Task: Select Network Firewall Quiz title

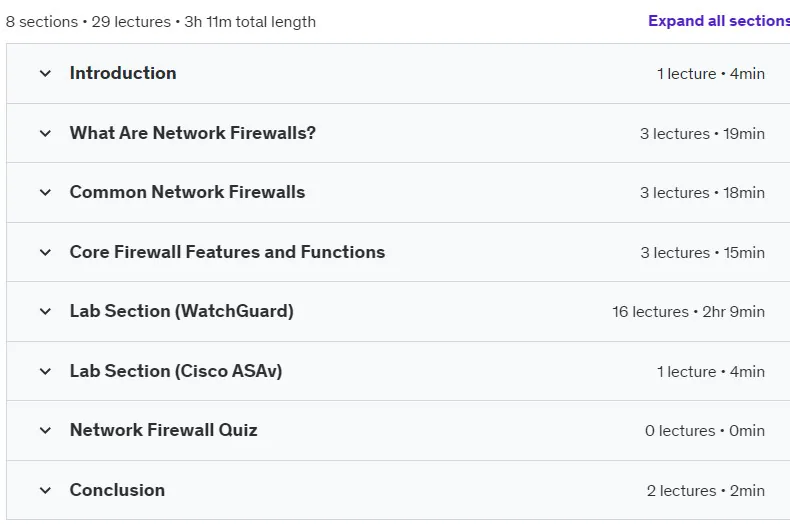Action: click(163, 430)
